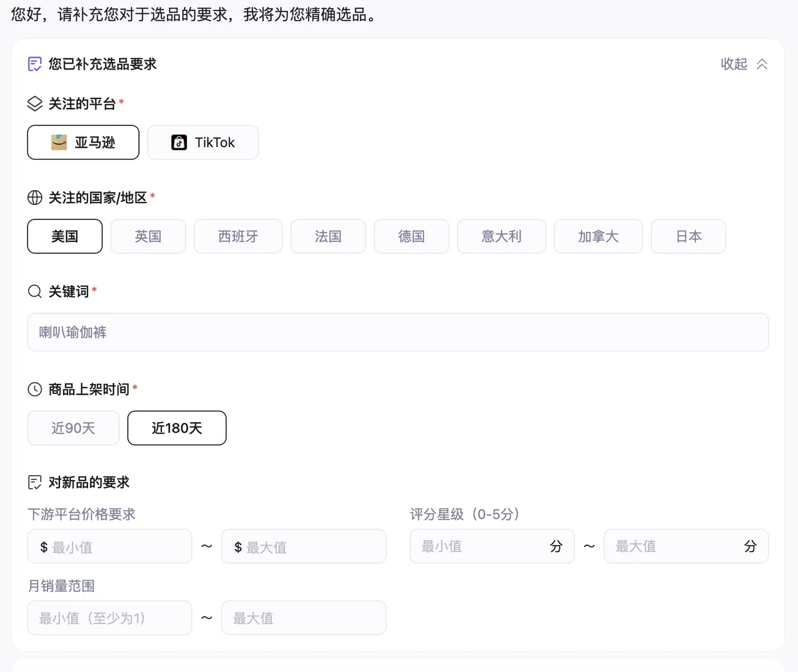Click the TikTok logo icon

tap(179, 143)
